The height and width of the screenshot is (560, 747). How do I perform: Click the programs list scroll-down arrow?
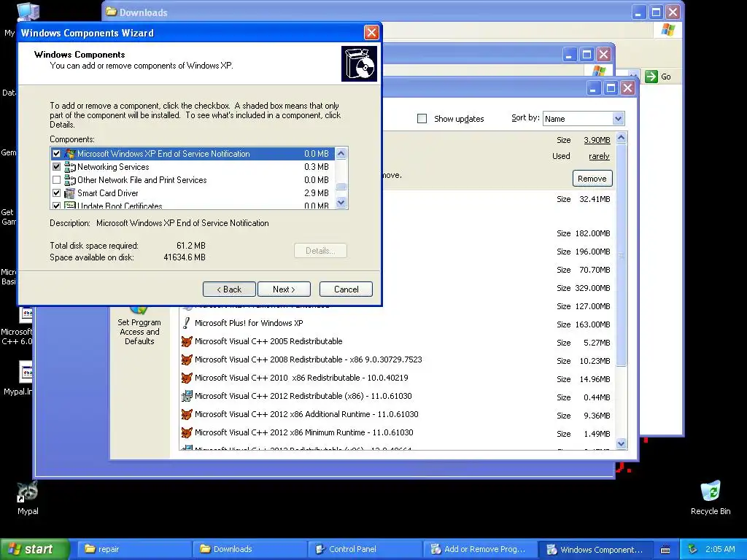click(x=621, y=444)
